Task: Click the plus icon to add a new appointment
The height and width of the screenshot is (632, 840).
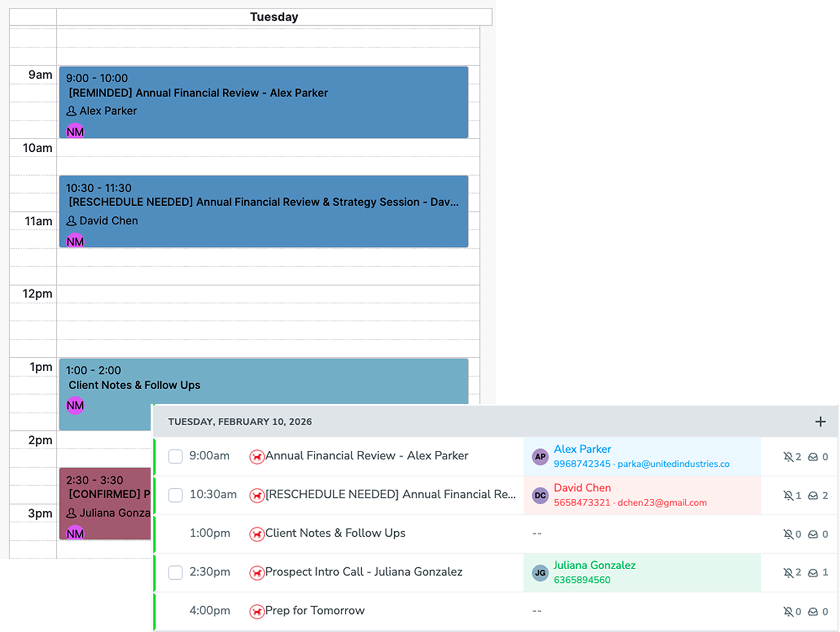Action: tap(820, 422)
